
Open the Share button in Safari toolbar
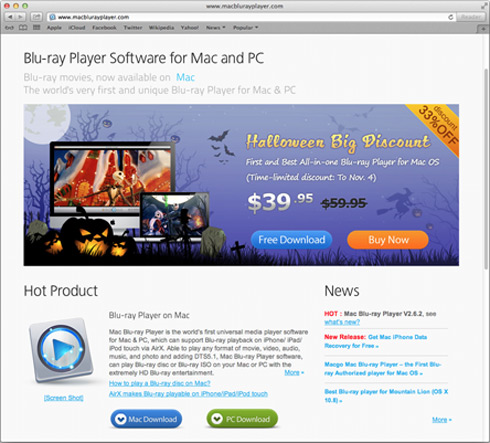click(x=36, y=17)
